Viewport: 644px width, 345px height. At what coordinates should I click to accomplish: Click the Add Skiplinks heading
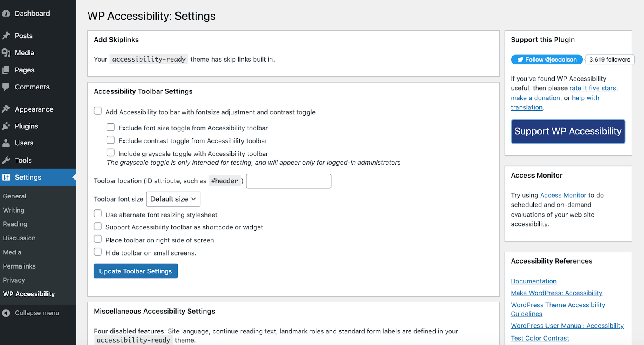coord(116,40)
